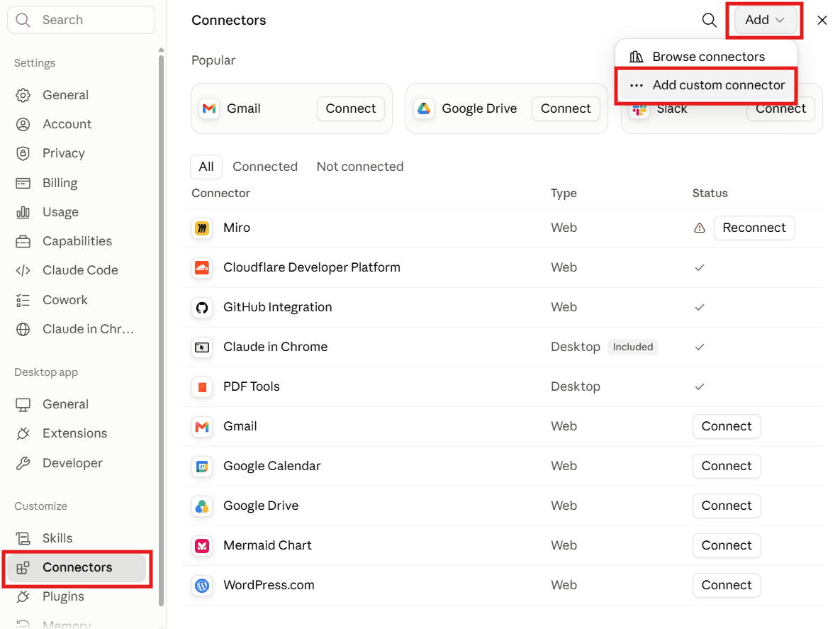Reconnect the Miro connector
The width and height of the screenshot is (840, 629).
pos(754,228)
